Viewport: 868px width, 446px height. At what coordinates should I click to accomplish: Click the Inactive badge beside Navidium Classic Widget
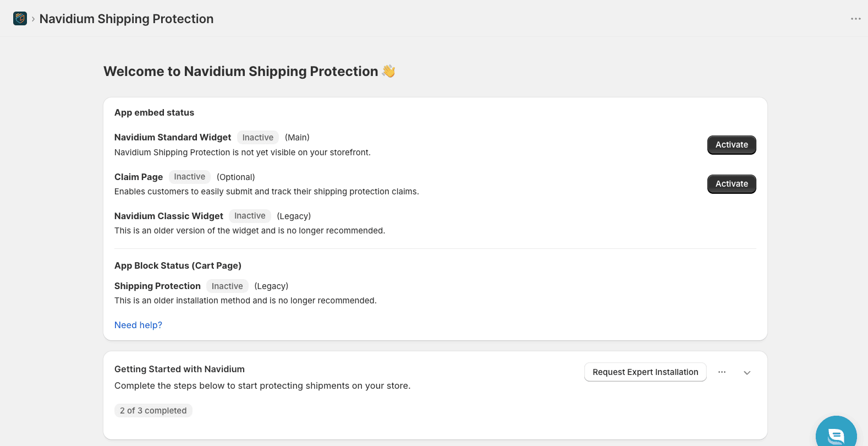point(250,216)
